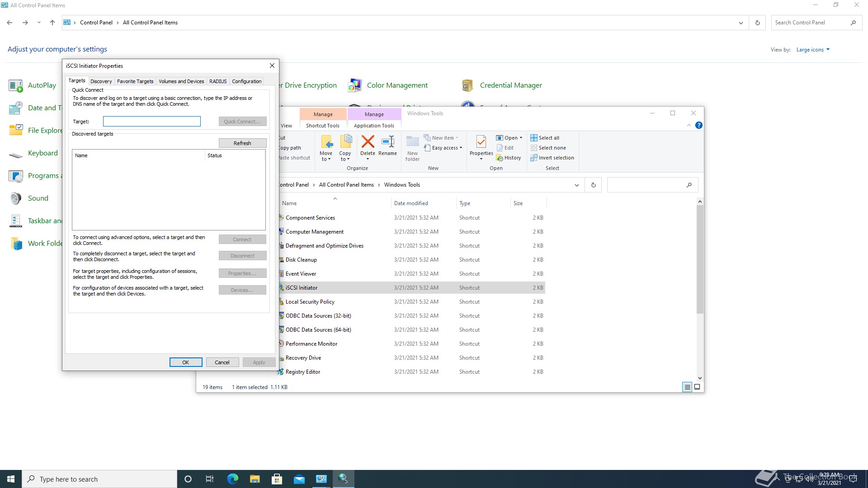Viewport: 868px width, 488px height.
Task: Open the Volumes and Devices tab
Action: click(x=181, y=81)
